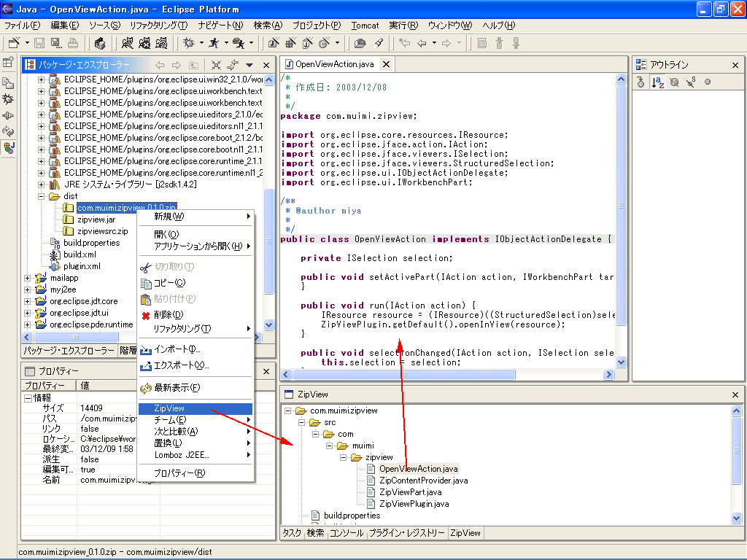Screen dimensions: 747x560
Task: Collapse the zipview folder in ZipView tree
Action: (342, 457)
